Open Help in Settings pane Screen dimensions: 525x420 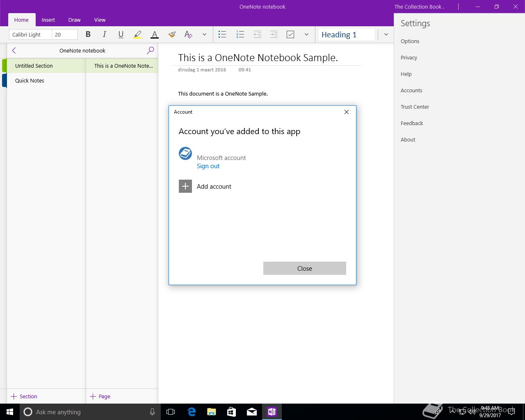click(x=406, y=74)
